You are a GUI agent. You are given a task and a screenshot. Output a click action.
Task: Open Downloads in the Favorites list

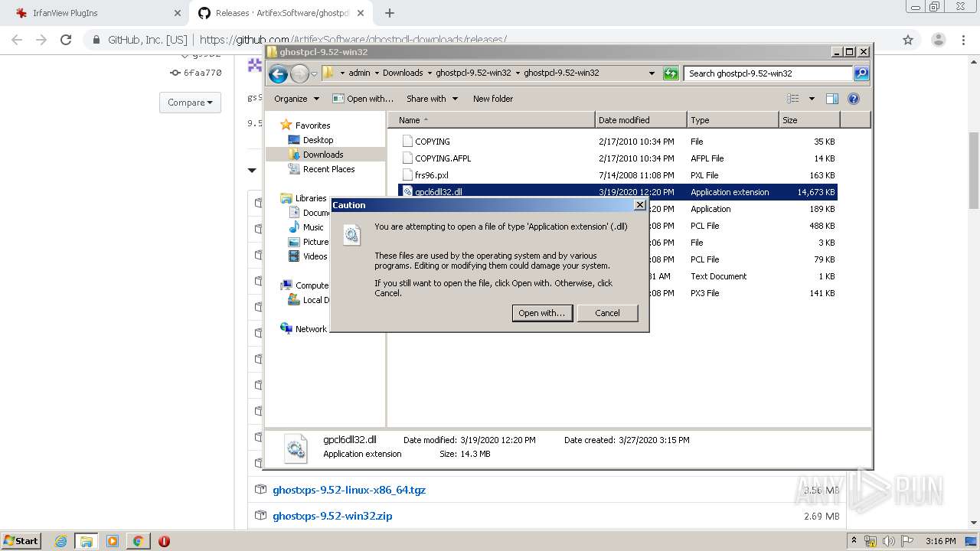[322, 155]
